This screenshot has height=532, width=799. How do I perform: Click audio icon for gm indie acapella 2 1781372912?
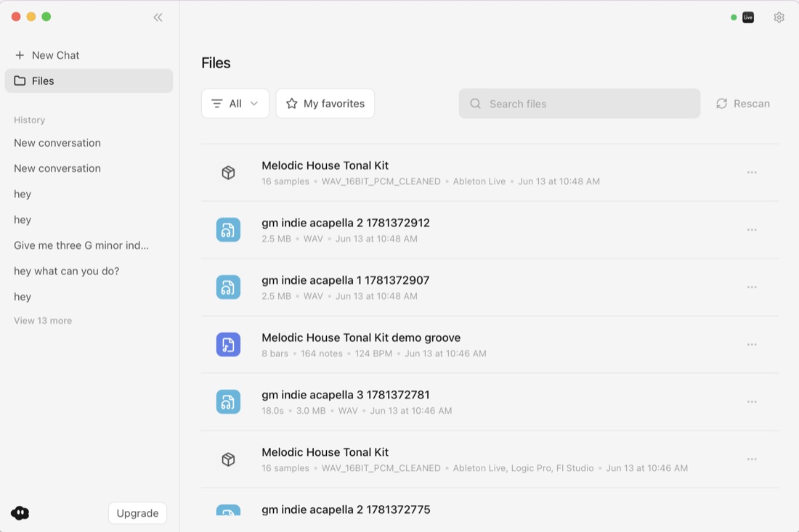click(228, 230)
